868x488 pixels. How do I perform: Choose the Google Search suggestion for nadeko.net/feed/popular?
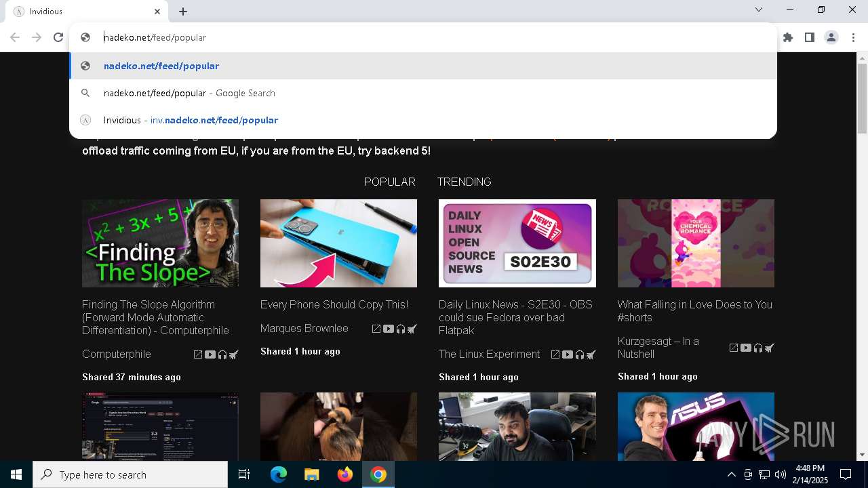pos(423,93)
